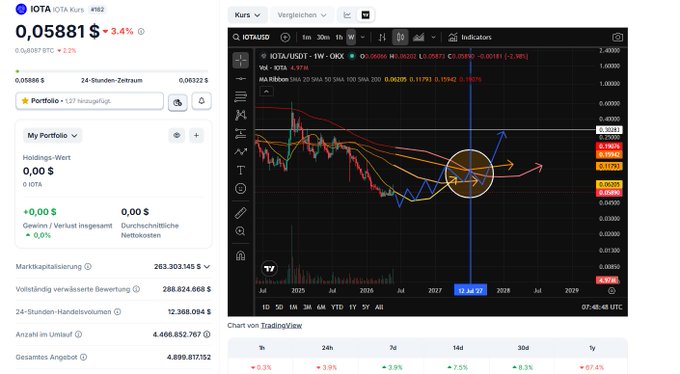Set chart range to 5Y
Screen dimensions: 680x374
click(366, 307)
